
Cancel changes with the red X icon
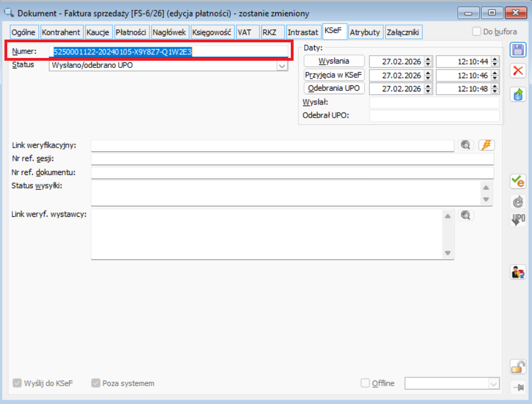[518, 71]
